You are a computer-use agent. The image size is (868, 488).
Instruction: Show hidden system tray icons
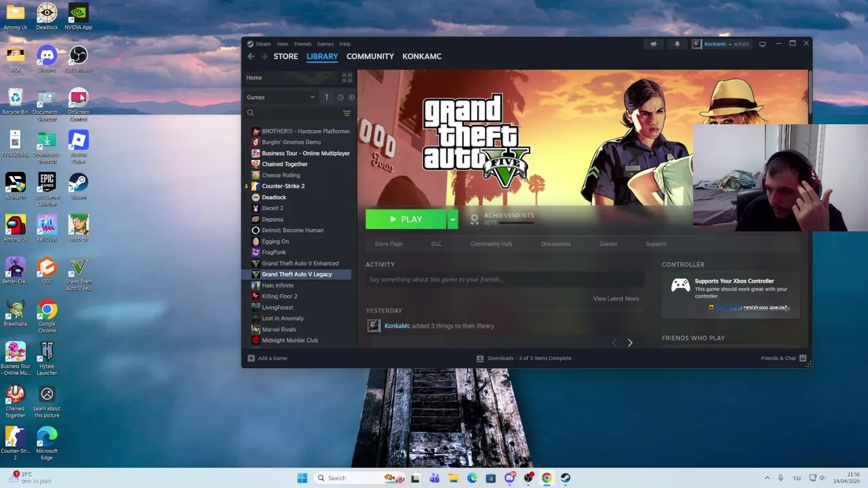[767, 478]
